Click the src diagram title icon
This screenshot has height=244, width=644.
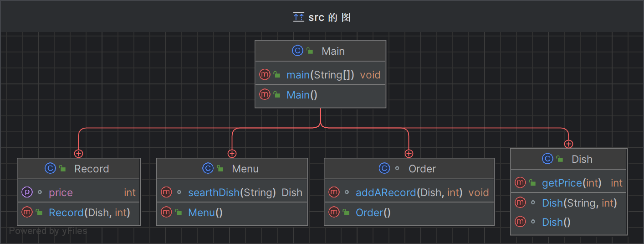pos(298,17)
